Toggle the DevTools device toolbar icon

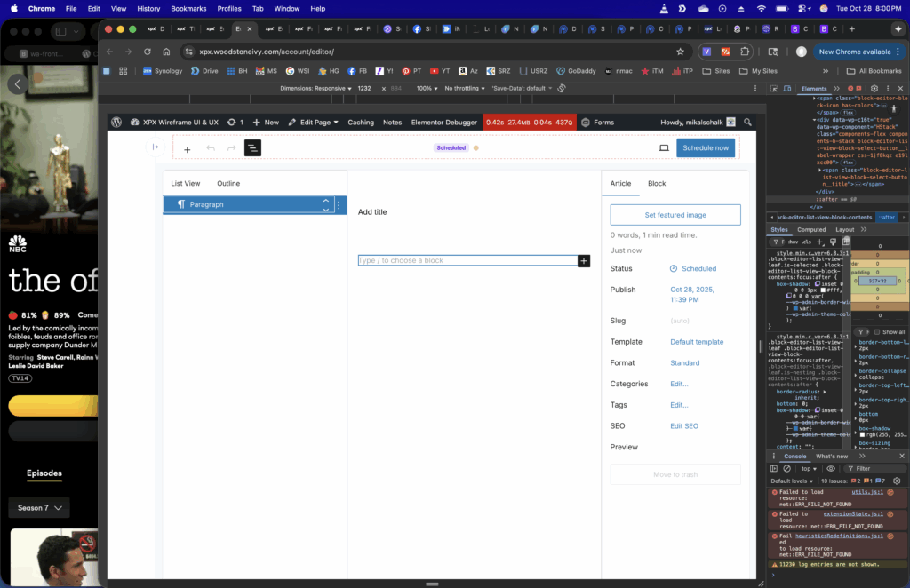click(787, 89)
